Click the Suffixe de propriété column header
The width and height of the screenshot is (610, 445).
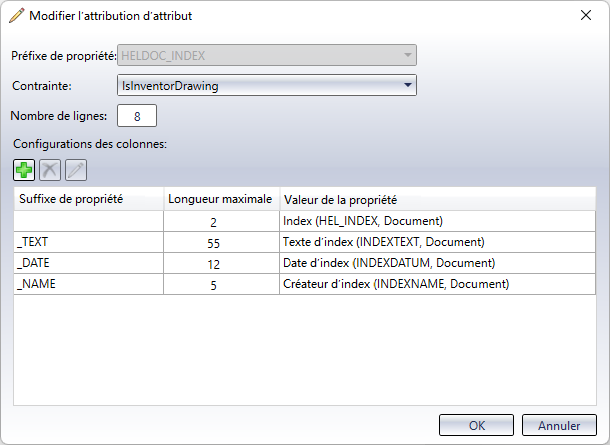(x=88, y=198)
